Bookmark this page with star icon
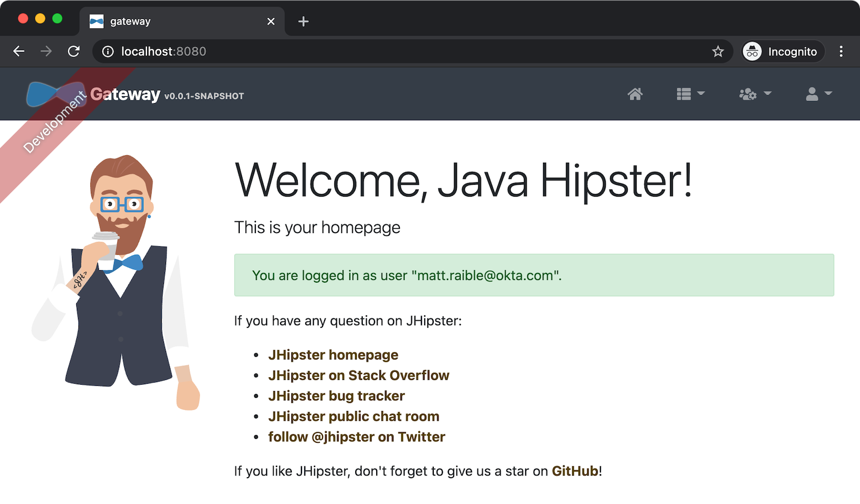This screenshot has height=504, width=860. coord(718,52)
